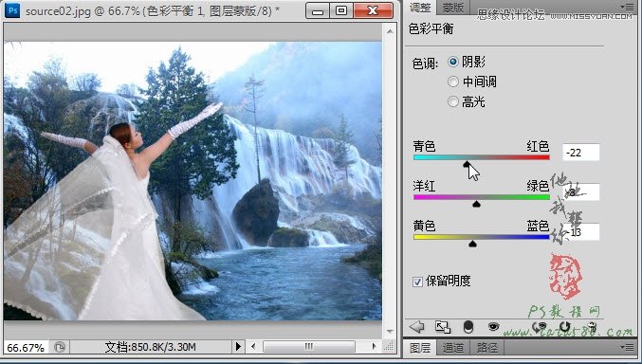642x364 pixels.
Task: Click the status bar info icon beside 66.67%
Action: point(60,347)
